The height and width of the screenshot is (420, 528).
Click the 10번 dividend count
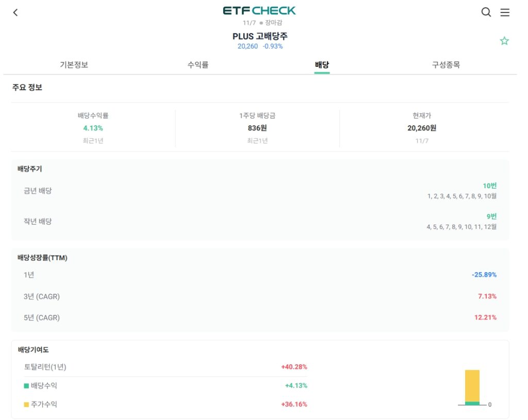(490, 186)
